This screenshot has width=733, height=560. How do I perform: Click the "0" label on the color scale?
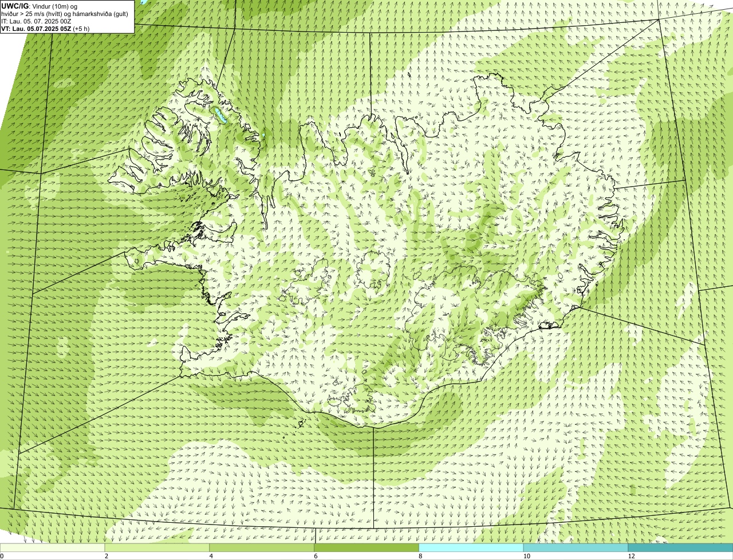[x=2, y=556]
